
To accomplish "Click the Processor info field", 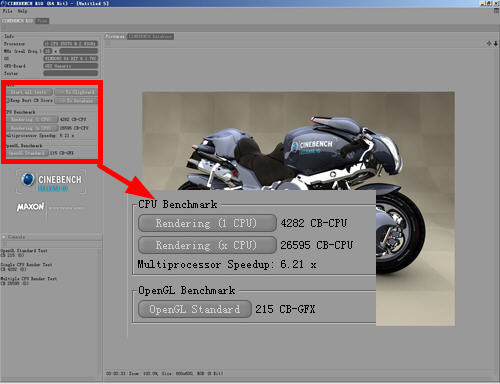I will click(70, 44).
